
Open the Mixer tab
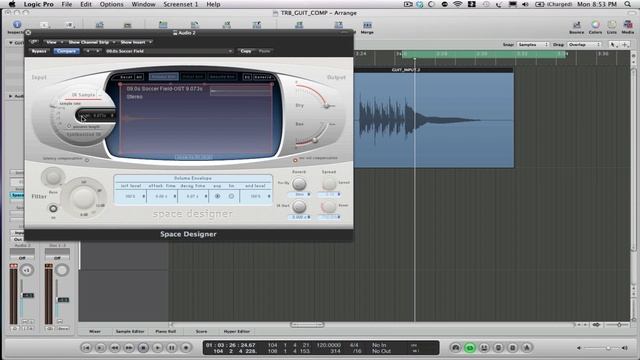tap(95, 331)
